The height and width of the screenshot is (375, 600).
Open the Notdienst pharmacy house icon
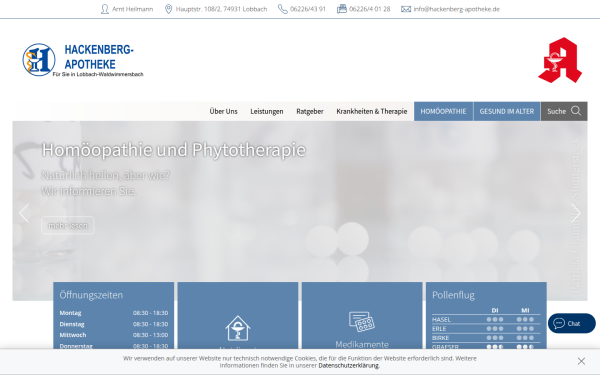[238, 328]
